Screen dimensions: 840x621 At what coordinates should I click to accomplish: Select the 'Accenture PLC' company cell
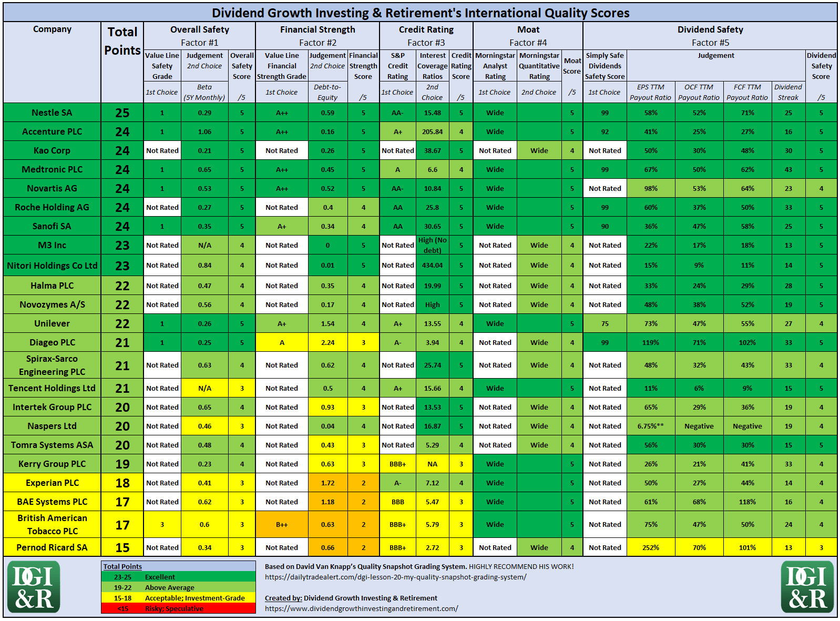tap(52, 131)
